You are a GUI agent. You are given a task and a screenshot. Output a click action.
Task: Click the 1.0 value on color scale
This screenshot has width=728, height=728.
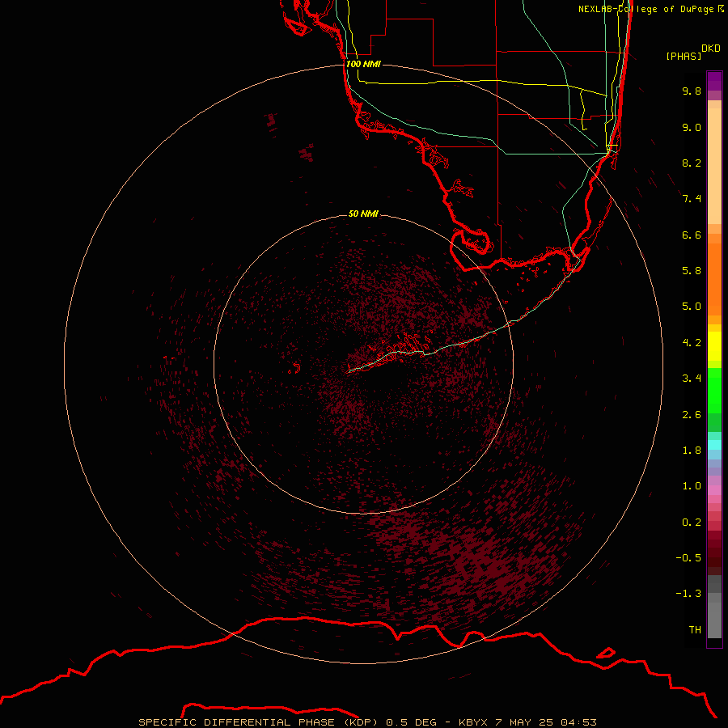tap(692, 486)
